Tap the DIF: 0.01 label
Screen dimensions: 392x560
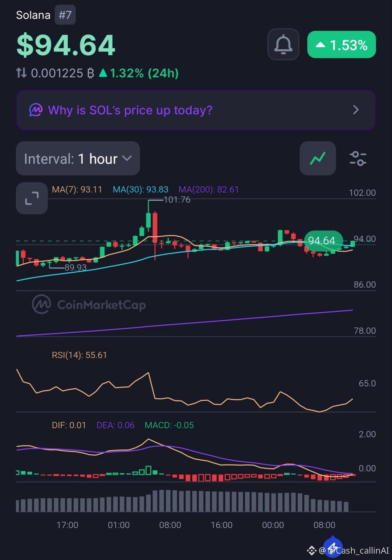click(69, 425)
